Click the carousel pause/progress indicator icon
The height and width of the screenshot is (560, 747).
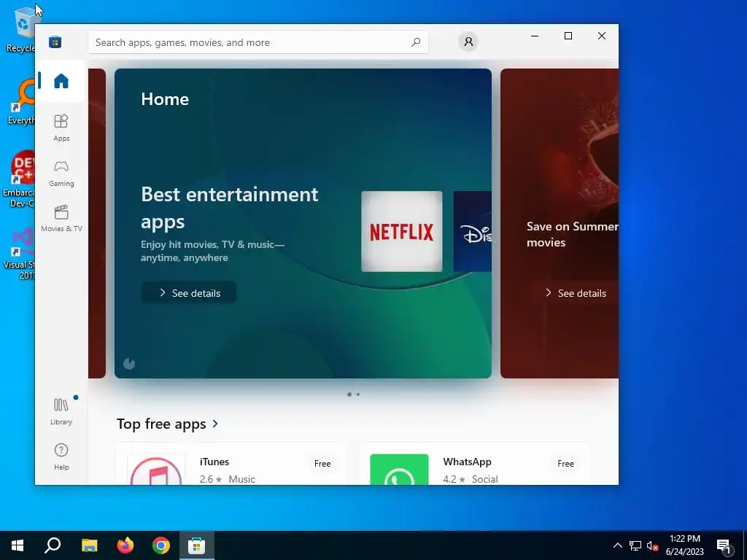[x=129, y=364]
